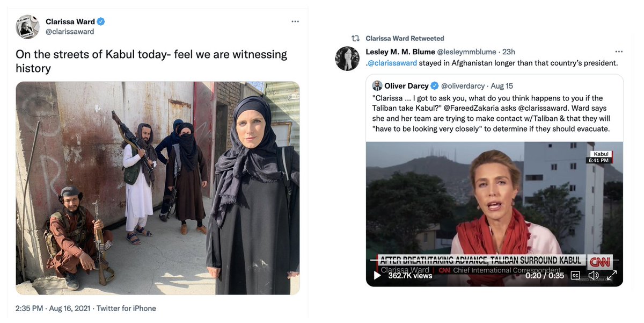The image size is (644, 323).
Task: Play the CNN video
Action: point(377,275)
